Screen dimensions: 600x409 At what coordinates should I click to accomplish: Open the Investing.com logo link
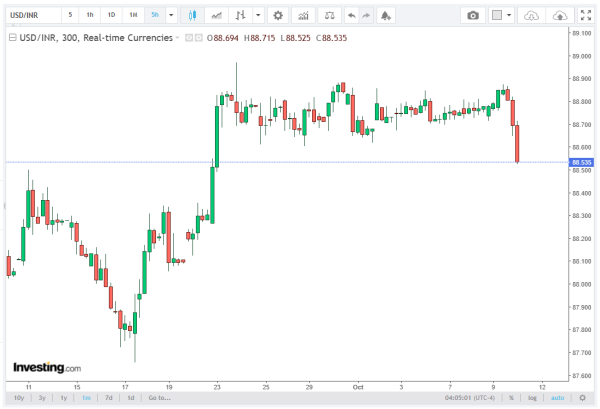click(x=46, y=368)
